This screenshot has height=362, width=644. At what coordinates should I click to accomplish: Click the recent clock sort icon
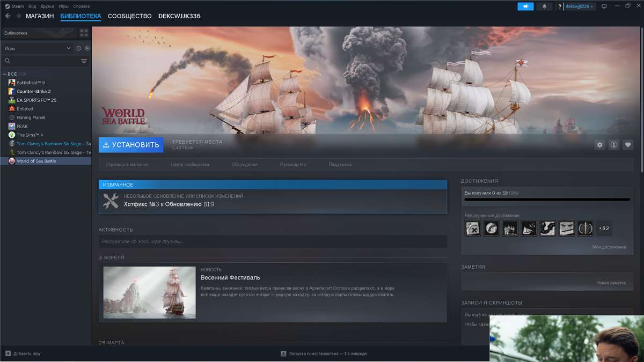[78, 48]
